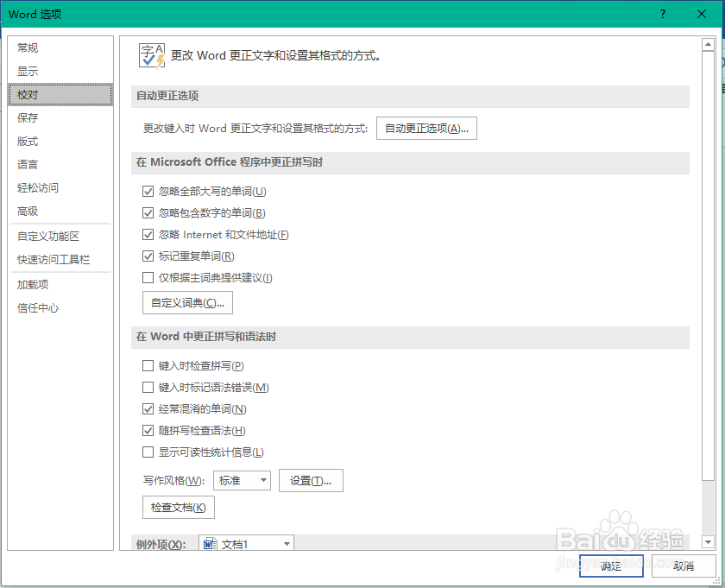Go to 版式 settings
725x588 pixels.
pyautogui.click(x=60, y=141)
